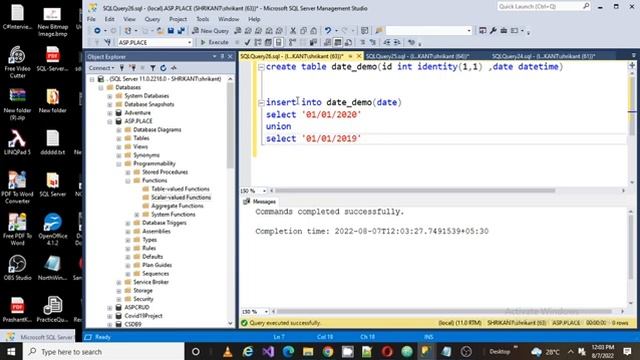Screen dimensions: 640x360
Task: Open the Messages pane 150 % zoom dropdown
Action: [x=266, y=312]
